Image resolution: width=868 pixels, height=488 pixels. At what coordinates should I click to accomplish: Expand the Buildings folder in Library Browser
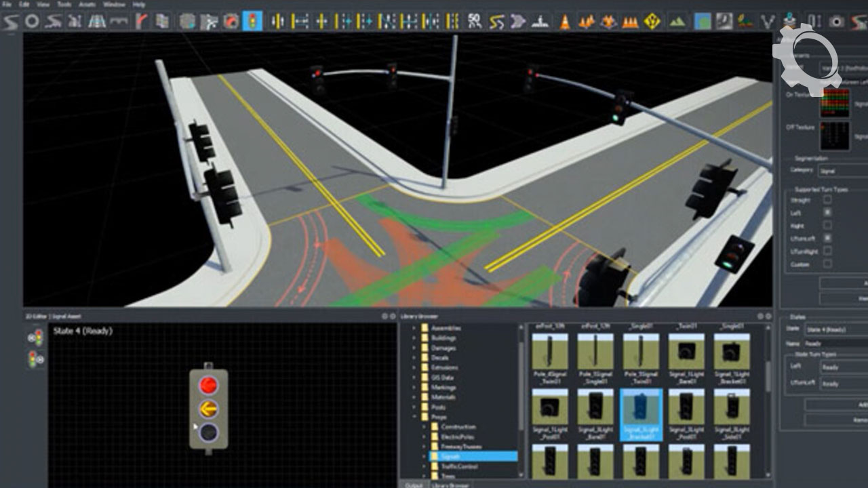(414, 338)
